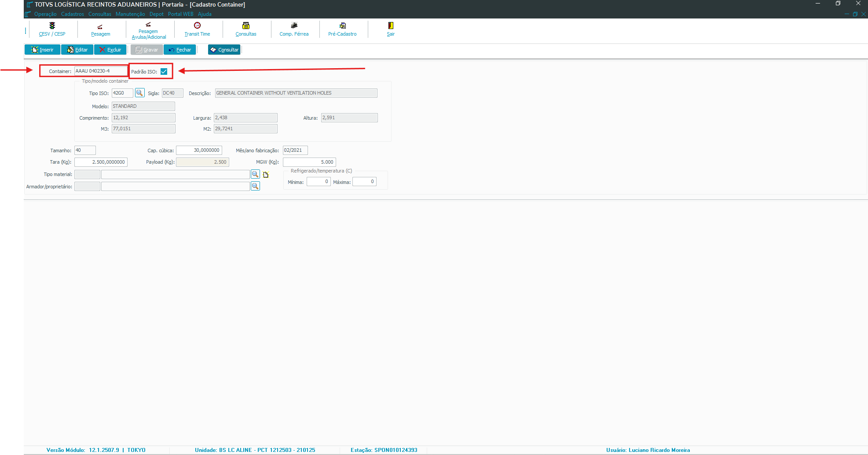
Task: Open the CESV / CESP toolbar icon
Action: tap(52, 26)
